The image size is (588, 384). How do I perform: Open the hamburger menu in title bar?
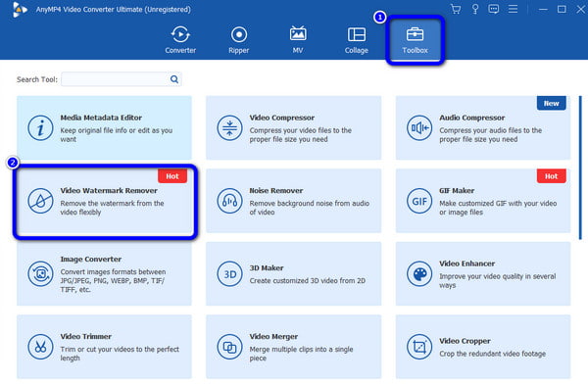coord(513,9)
